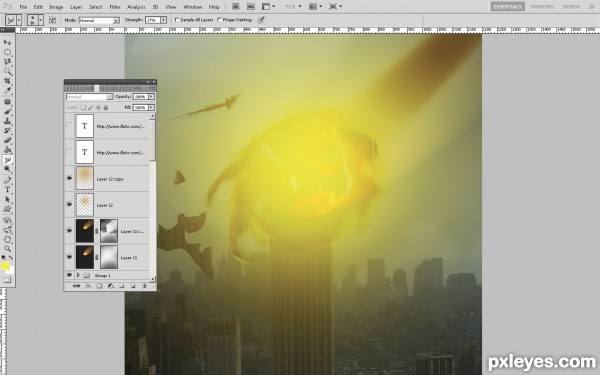600x375 pixels.
Task: Switch to the Design workspace
Action: click(571, 7)
